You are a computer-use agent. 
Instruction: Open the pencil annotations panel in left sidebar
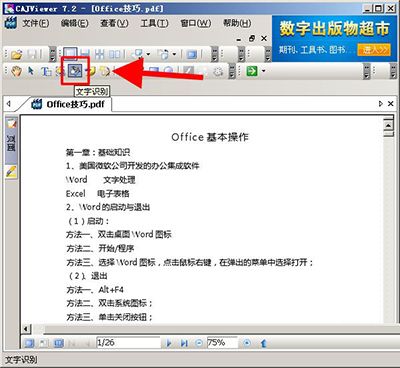pyautogui.click(x=11, y=172)
